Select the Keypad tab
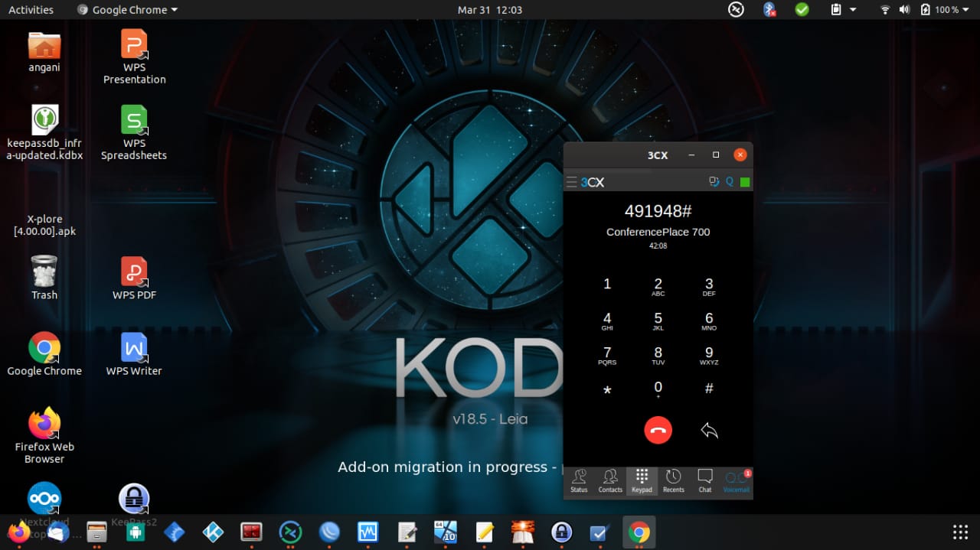 (x=642, y=481)
